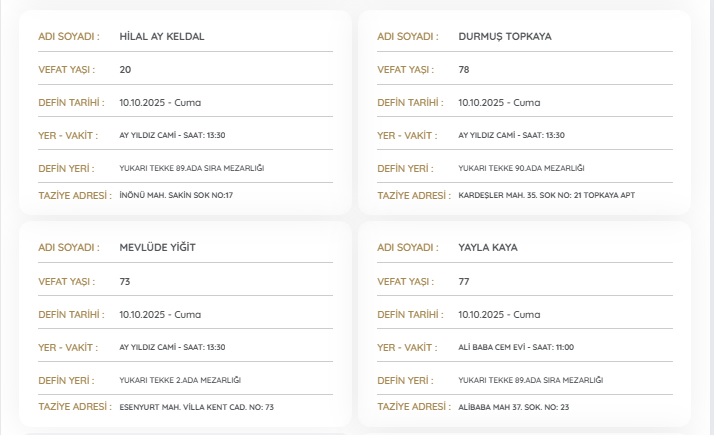Select the DURMUŞ TOPKAYA name text
The height and width of the screenshot is (440, 717).
tap(504, 36)
